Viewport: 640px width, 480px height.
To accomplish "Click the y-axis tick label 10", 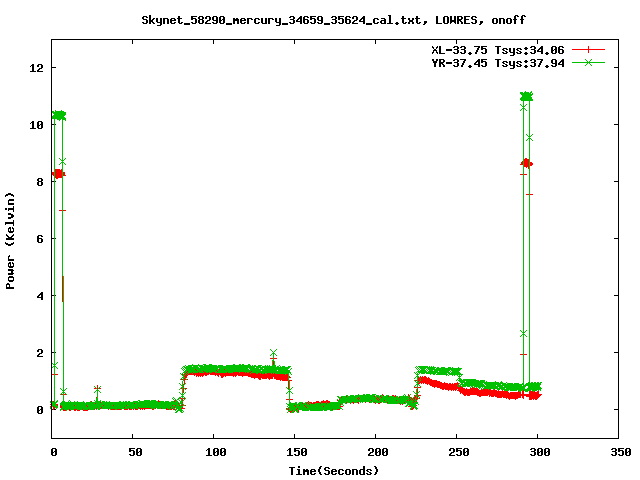I will pos(36,125).
